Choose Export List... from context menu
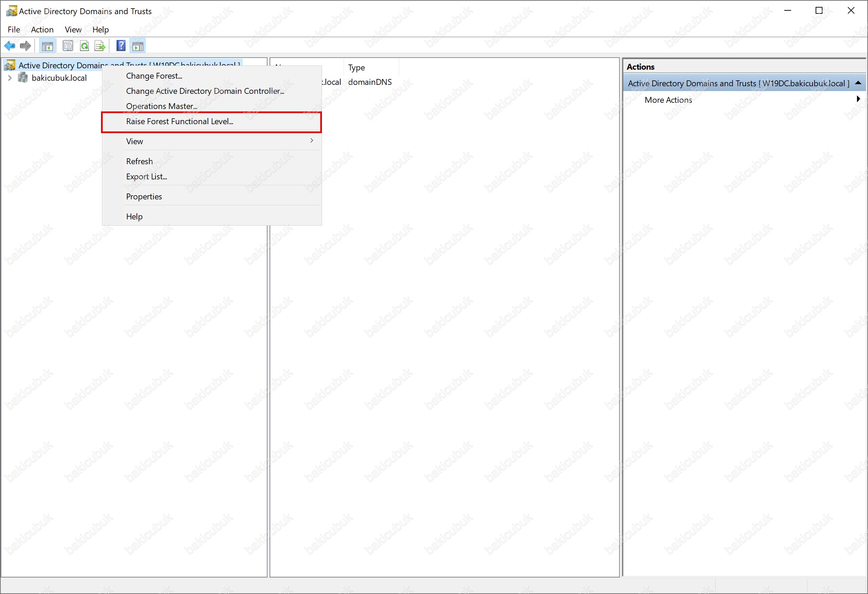Image resolution: width=868 pixels, height=594 pixels. tap(212, 177)
